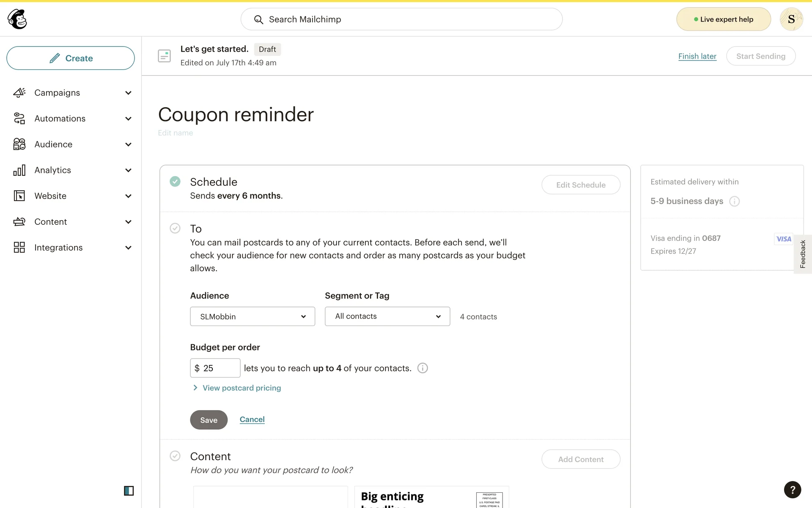Open the Segment or Tag dropdown
Screen dimensions: 812x508
387,317
